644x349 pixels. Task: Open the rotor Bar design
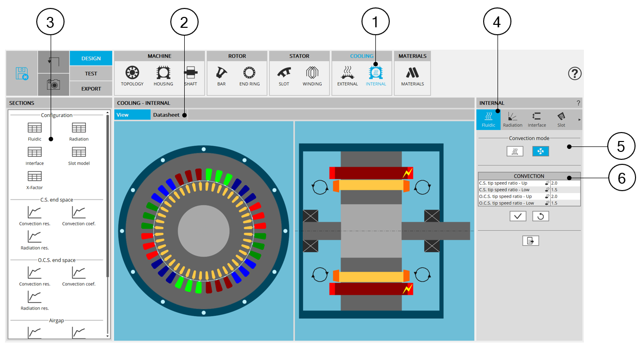221,76
